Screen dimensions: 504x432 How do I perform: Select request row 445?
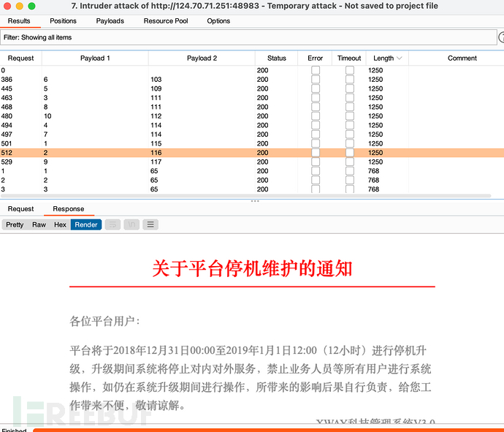coord(252,88)
